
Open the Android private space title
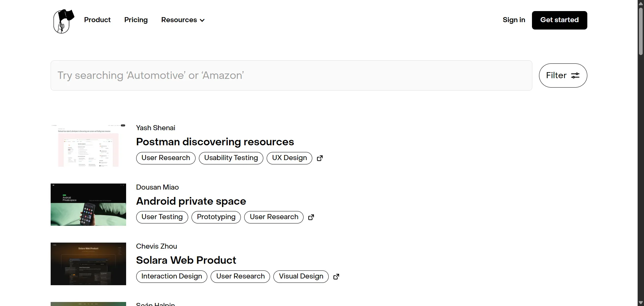pos(191,201)
